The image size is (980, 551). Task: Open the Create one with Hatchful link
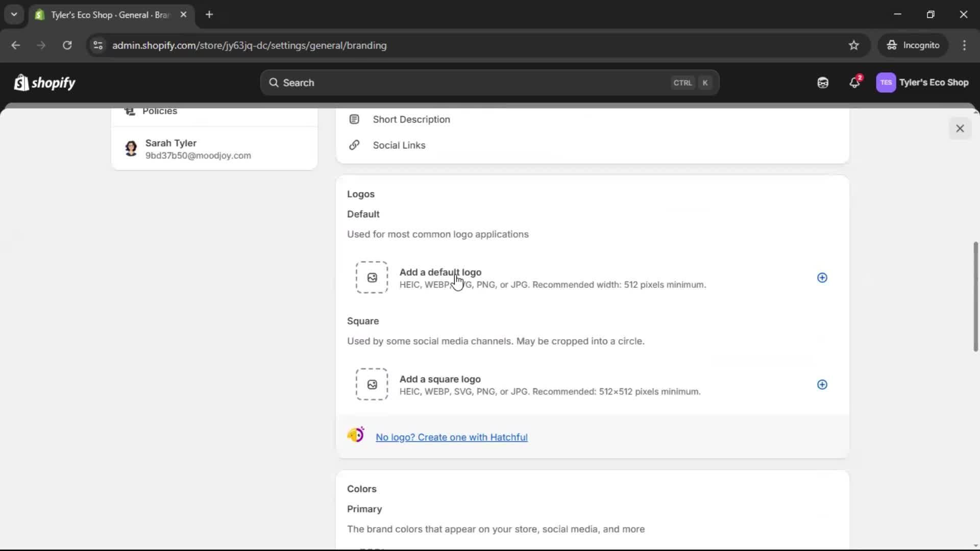tap(451, 437)
